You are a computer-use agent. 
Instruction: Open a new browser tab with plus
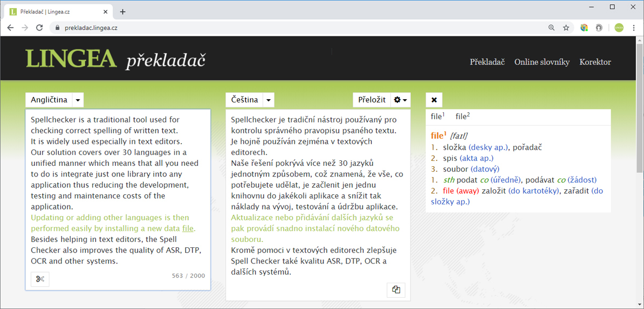click(x=123, y=12)
